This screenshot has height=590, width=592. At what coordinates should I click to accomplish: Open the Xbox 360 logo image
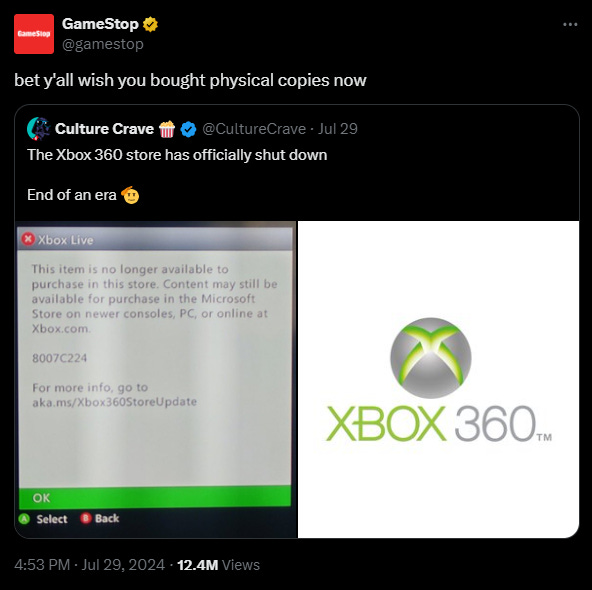(x=438, y=379)
